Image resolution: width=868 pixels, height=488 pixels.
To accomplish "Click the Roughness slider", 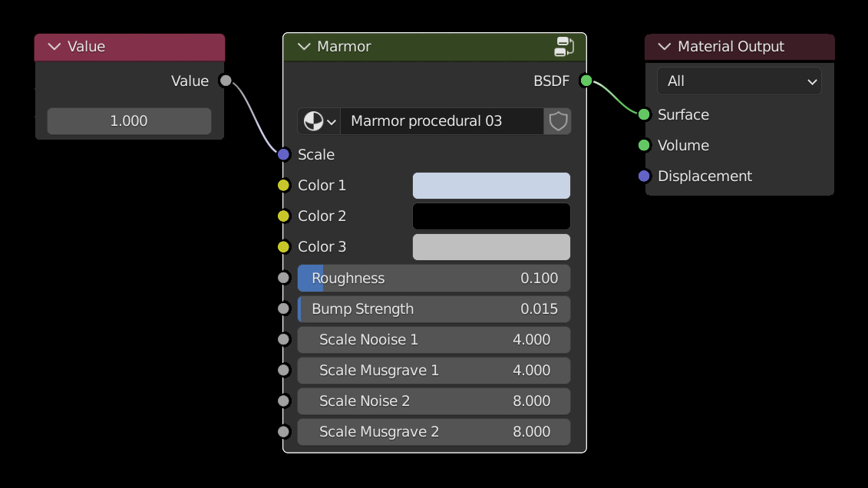I will pyautogui.click(x=434, y=279).
